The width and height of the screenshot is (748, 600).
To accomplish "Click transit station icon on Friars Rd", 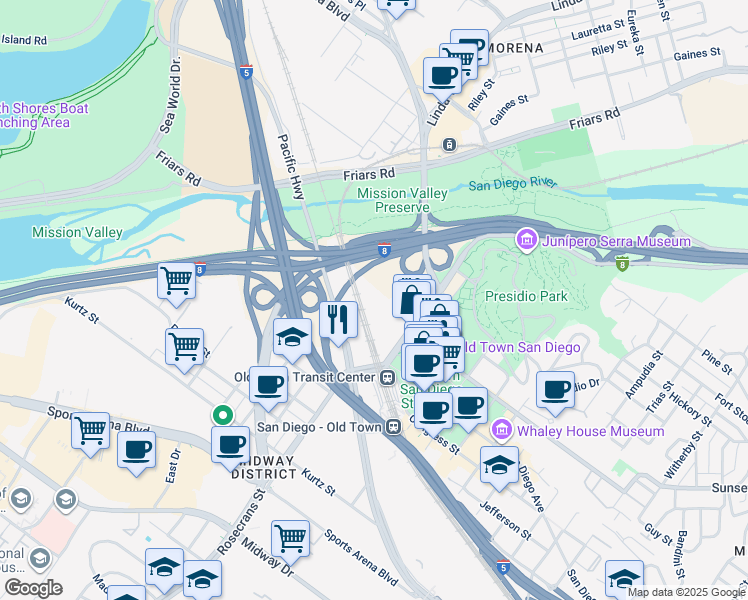I will pyautogui.click(x=449, y=145).
